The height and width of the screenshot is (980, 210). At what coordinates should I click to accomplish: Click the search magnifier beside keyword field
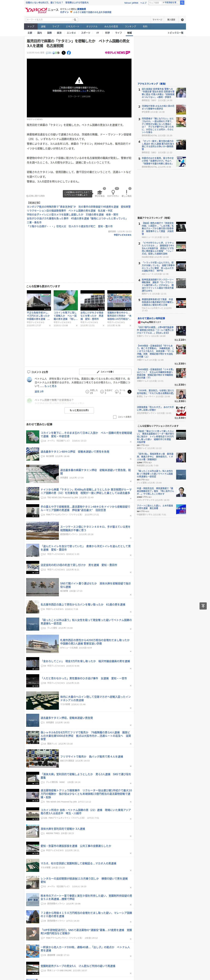click(x=75, y=20)
